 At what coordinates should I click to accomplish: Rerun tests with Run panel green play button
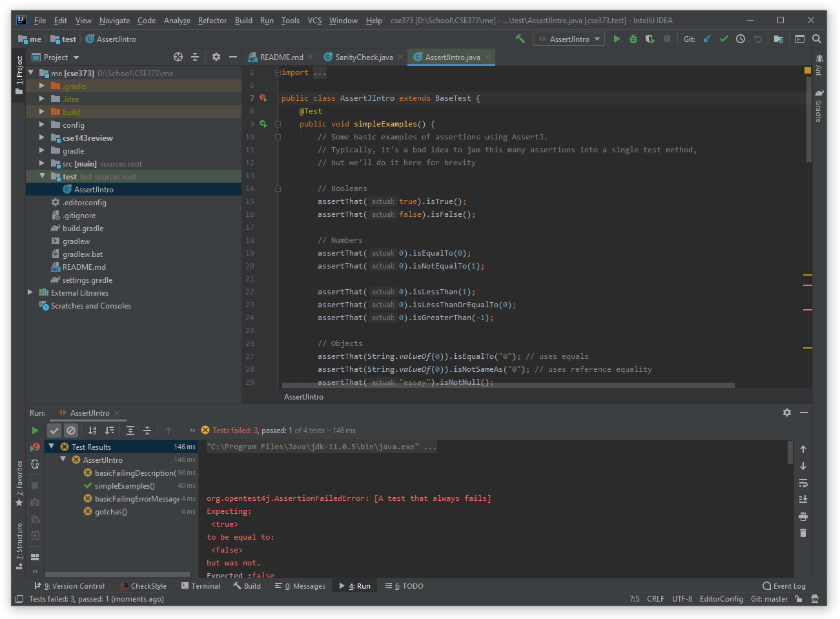pos(35,431)
